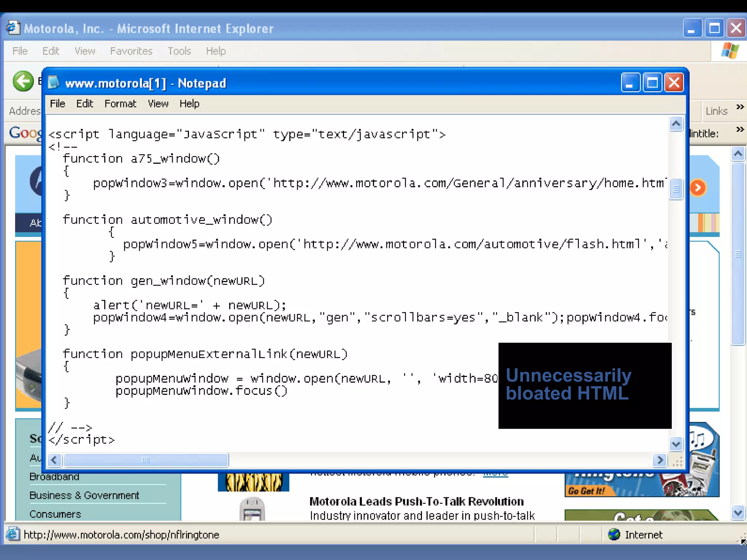Open the Consumers sidebar link
Screen dimensions: 747x560
(55, 514)
